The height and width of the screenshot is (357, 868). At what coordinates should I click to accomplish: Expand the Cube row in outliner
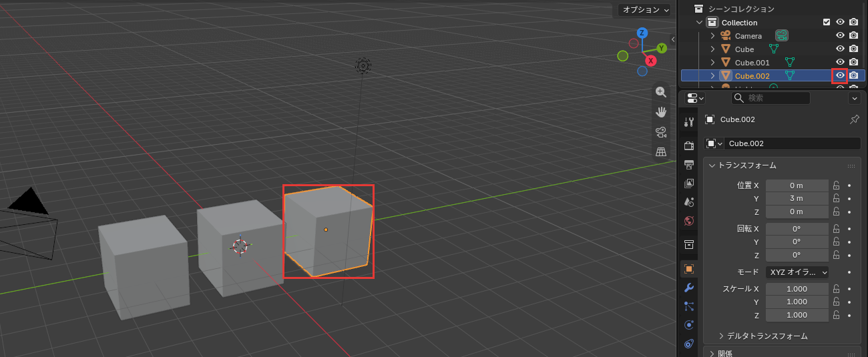[712, 49]
